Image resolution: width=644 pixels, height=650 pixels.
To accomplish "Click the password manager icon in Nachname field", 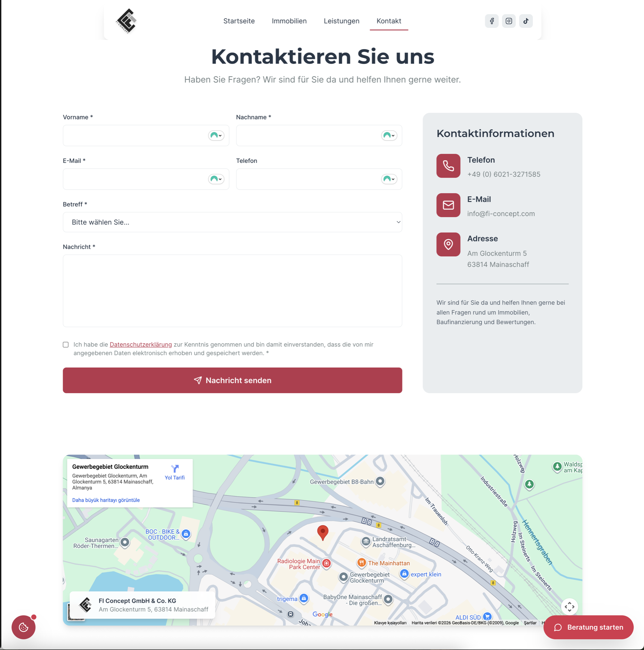I will tap(389, 135).
